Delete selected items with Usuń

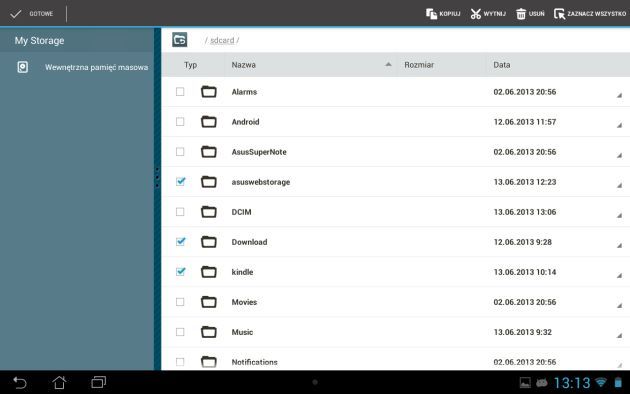coord(530,14)
